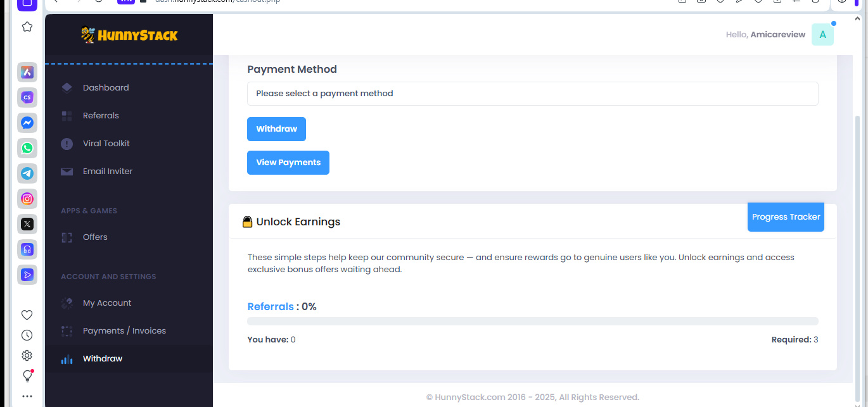Viewport: 868px width, 407px height.
Task: Click the blue Withdraw button
Action: pos(276,129)
